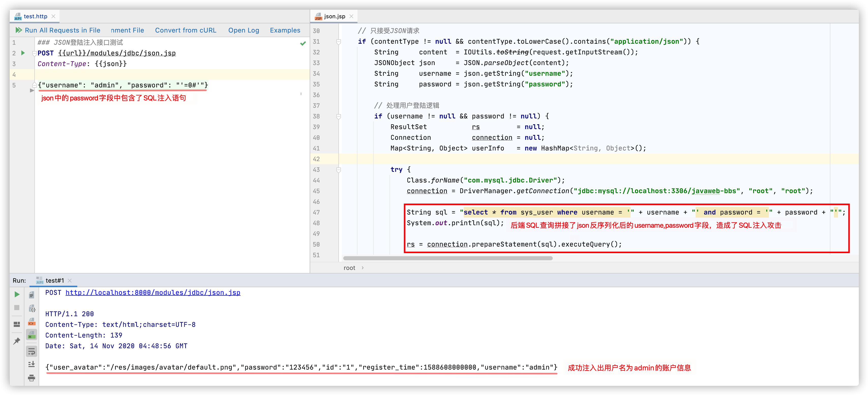Click the DriverManager.getConnection line
Screen dimensions: 868x395
click(x=609, y=191)
